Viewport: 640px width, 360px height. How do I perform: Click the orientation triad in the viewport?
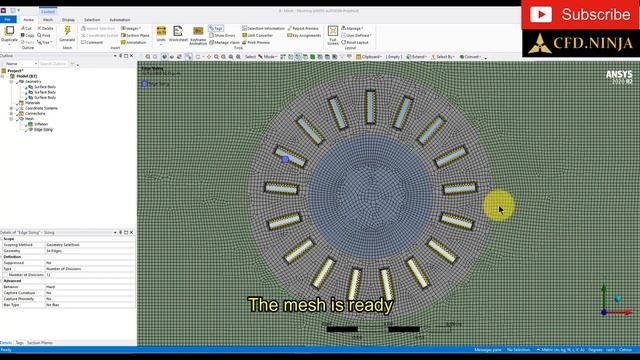point(617,301)
